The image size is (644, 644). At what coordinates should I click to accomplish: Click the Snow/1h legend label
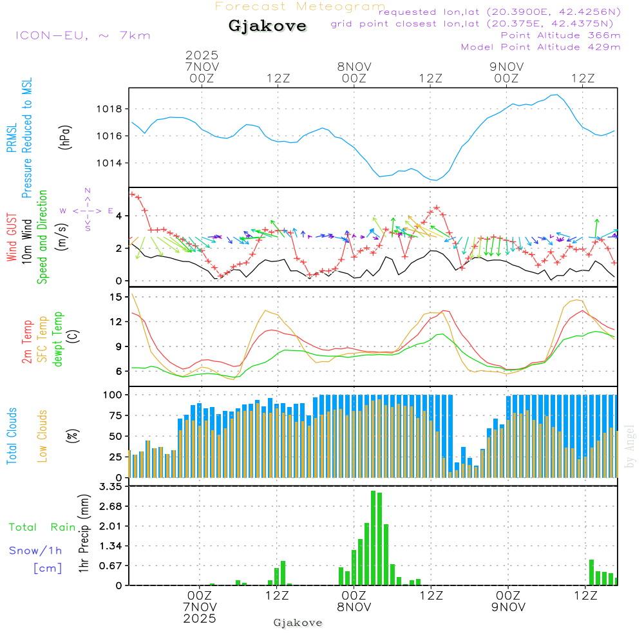pyautogui.click(x=36, y=551)
